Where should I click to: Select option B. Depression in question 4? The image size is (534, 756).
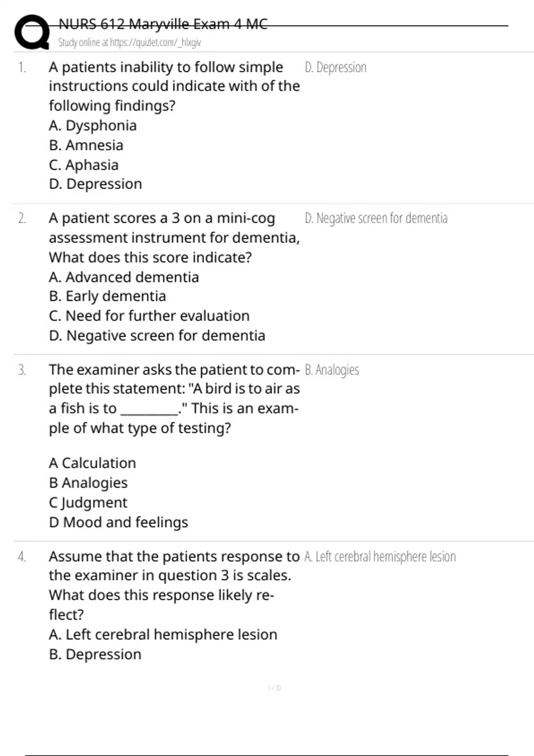95,654
